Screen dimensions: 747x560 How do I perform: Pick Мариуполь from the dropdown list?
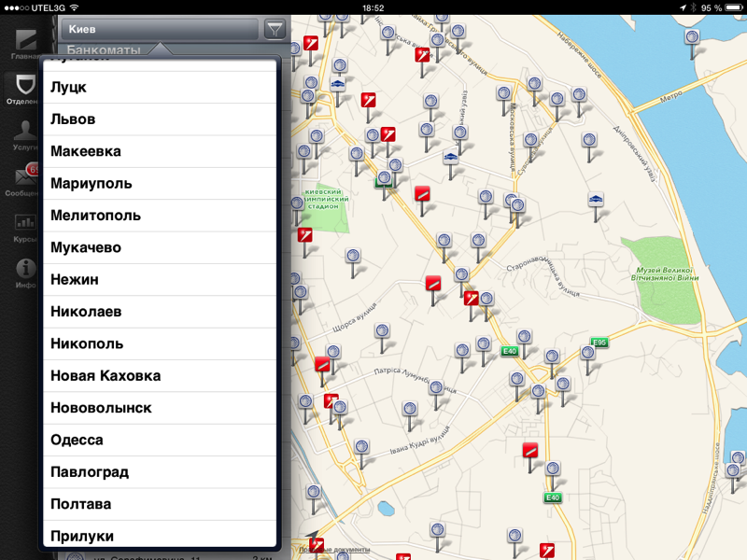(160, 183)
